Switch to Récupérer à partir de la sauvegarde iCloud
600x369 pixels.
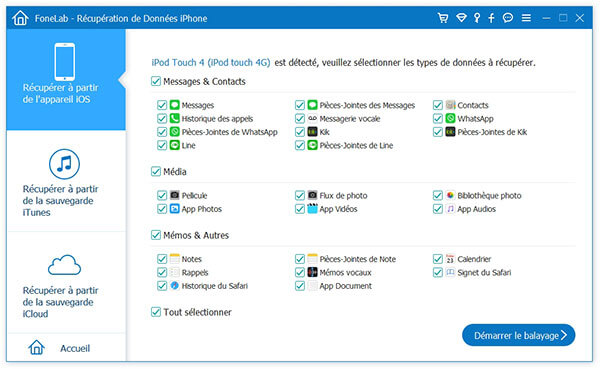(66, 282)
